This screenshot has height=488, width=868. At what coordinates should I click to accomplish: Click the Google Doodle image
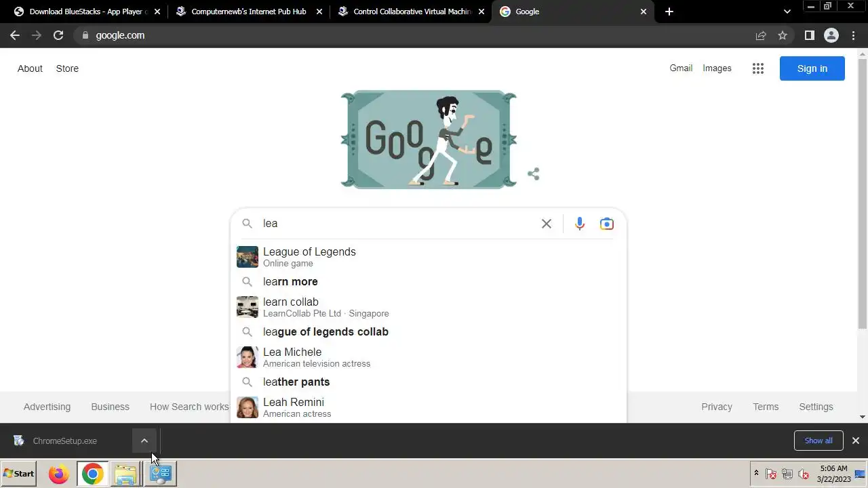click(x=429, y=139)
